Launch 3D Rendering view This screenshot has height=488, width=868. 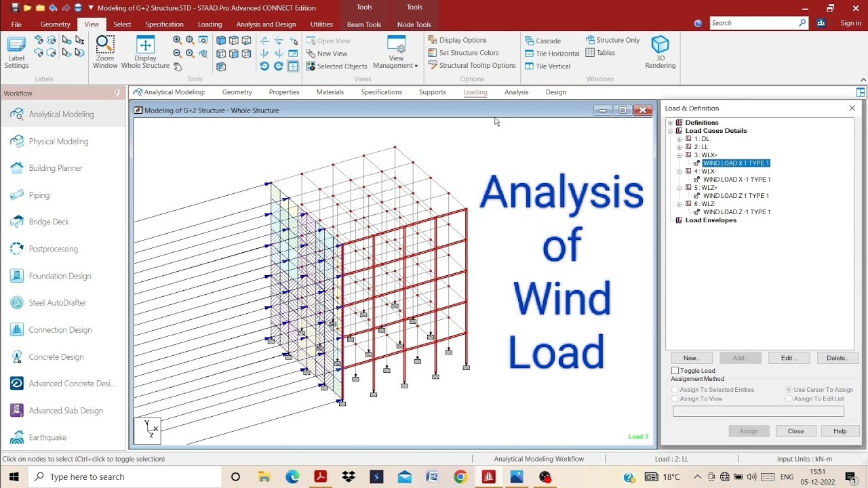click(660, 52)
